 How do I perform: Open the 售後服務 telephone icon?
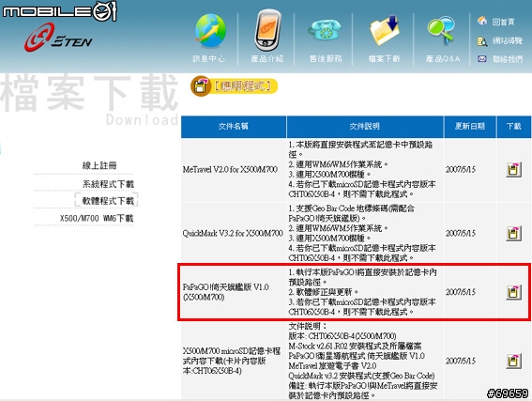tap(325, 31)
